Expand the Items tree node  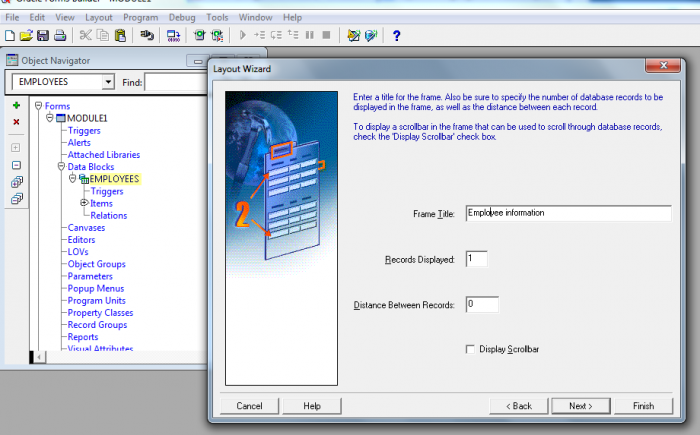[x=84, y=203]
